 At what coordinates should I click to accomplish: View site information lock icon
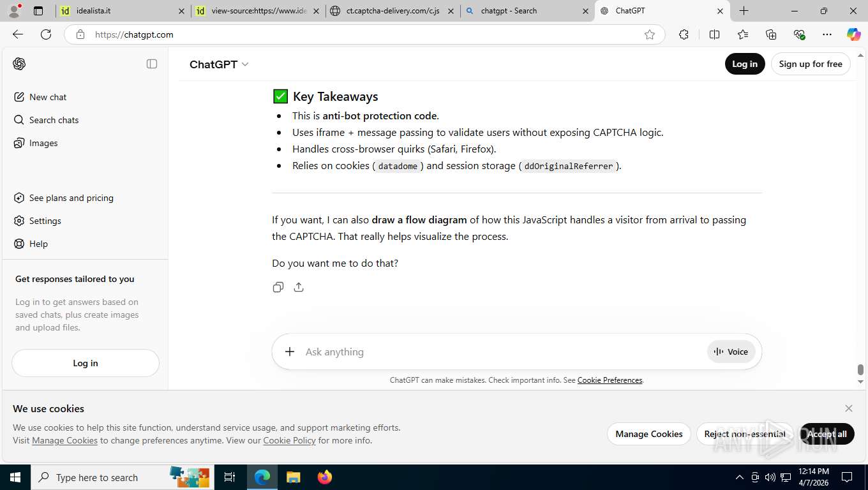[x=80, y=34]
